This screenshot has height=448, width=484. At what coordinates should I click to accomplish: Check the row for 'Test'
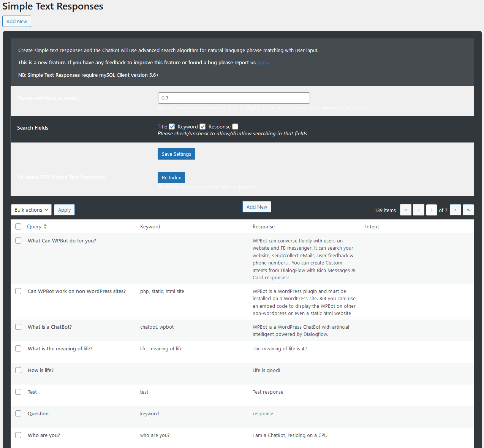18,391
